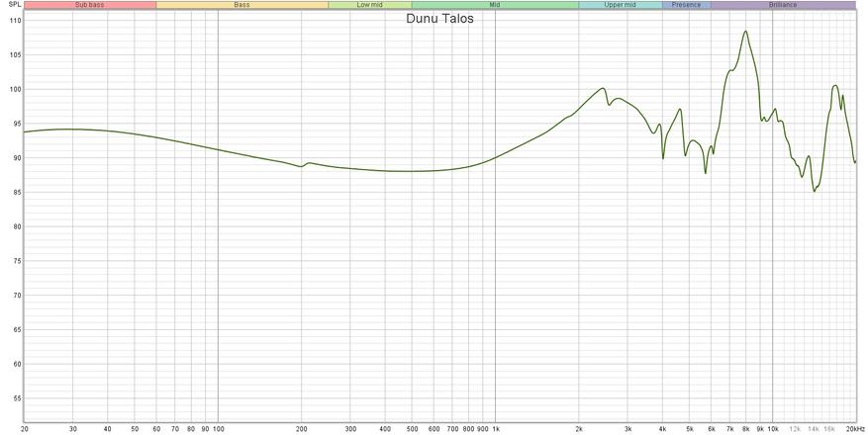Click the 200 frequency axis label
The height and width of the screenshot is (435, 868).
click(302, 429)
